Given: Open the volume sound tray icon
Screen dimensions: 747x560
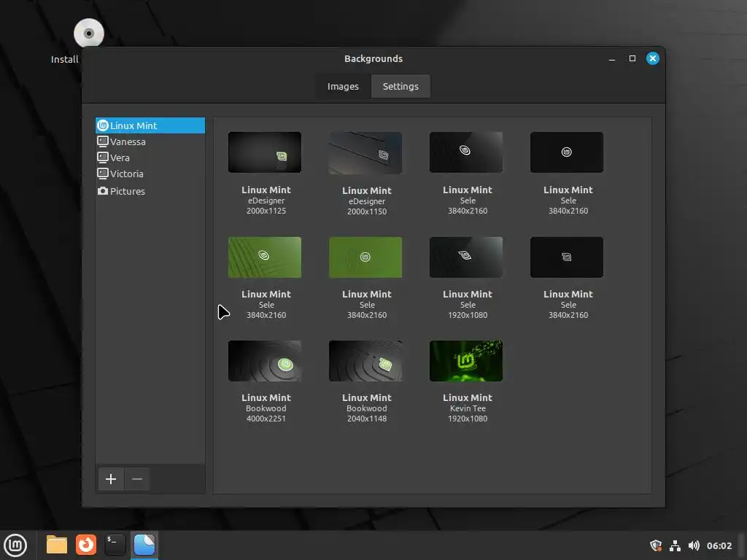Looking at the screenshot, I should 694,545.
